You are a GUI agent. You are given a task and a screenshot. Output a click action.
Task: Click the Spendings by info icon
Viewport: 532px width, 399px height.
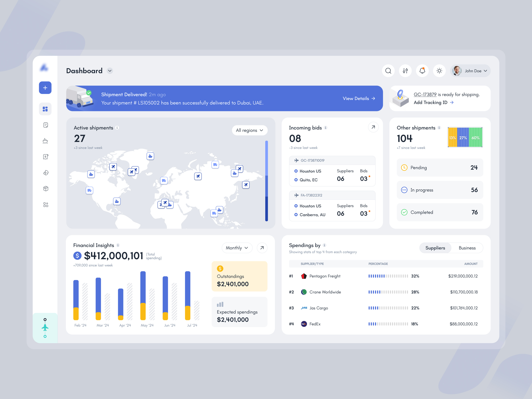point(325,245)
